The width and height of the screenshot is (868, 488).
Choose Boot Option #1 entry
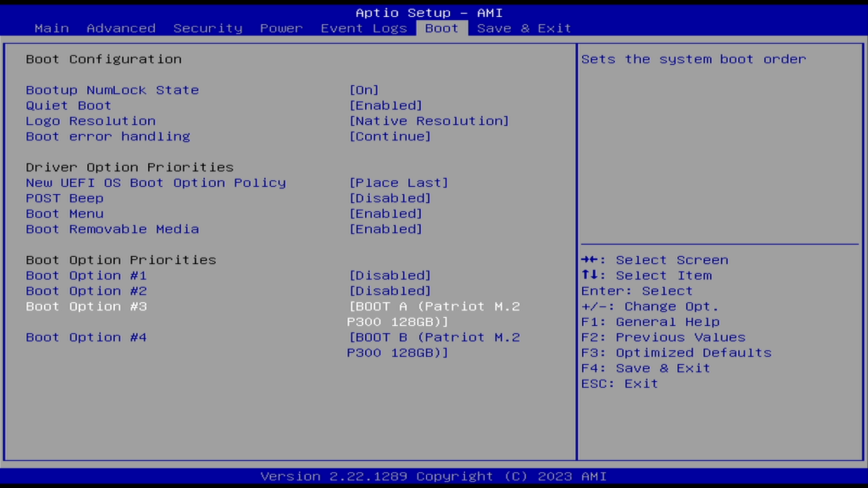[86, 275]
